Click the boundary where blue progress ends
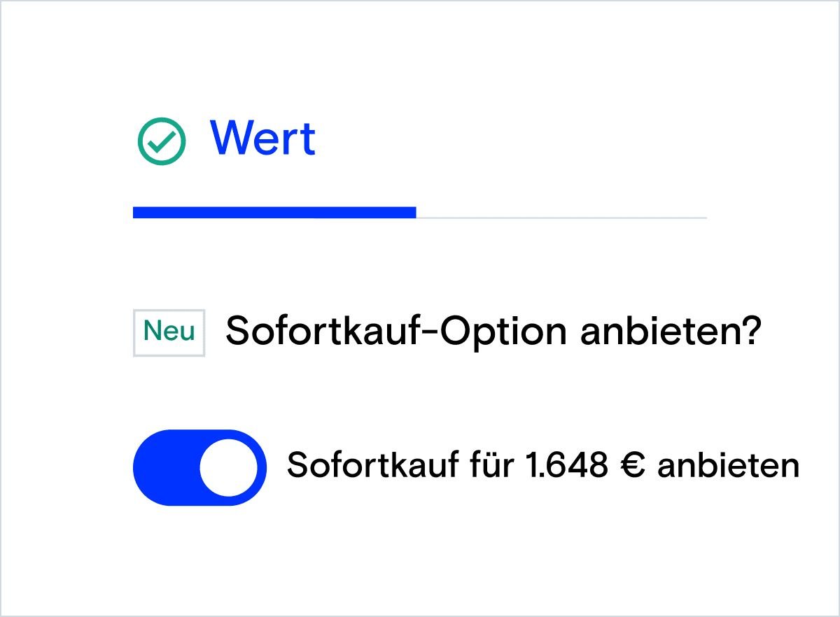 (x=416, y=213)
